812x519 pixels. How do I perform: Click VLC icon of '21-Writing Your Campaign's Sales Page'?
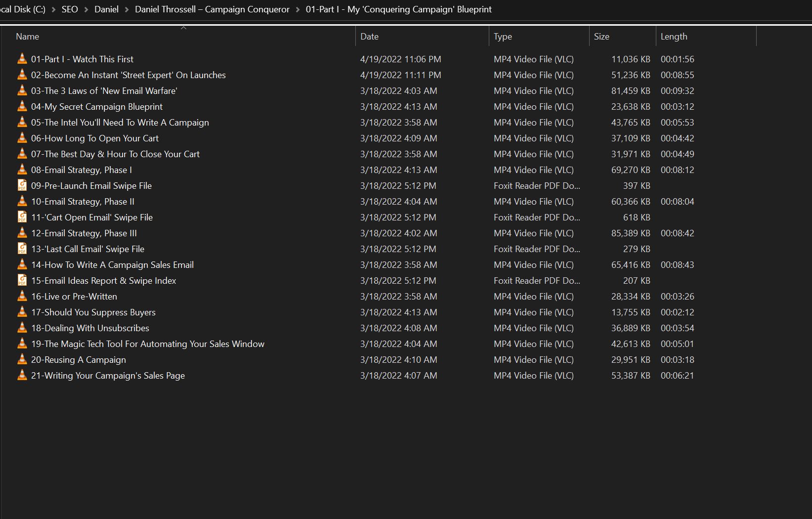22,375
